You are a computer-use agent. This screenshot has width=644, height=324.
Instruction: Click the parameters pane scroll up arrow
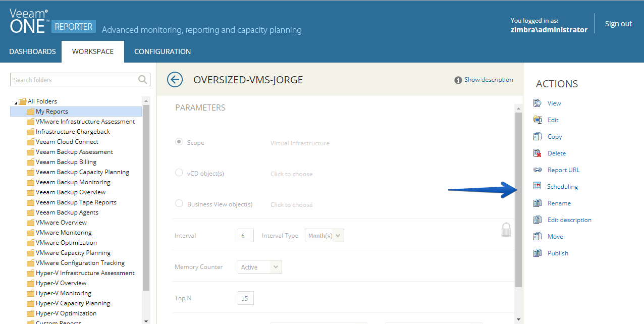tap(518, 109)
